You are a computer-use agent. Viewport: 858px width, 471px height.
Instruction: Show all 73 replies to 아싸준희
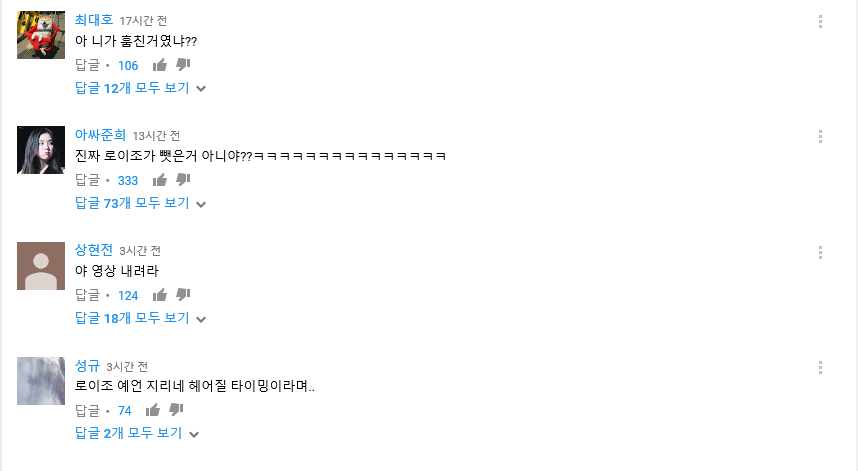pos(141,203)
